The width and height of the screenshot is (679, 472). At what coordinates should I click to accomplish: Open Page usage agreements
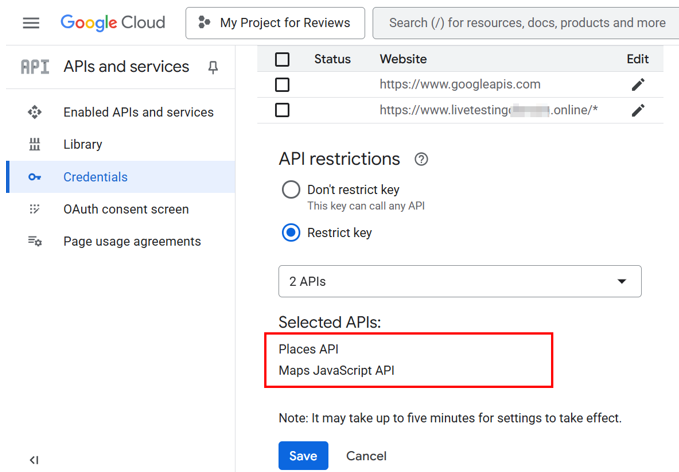click(132, 241)
